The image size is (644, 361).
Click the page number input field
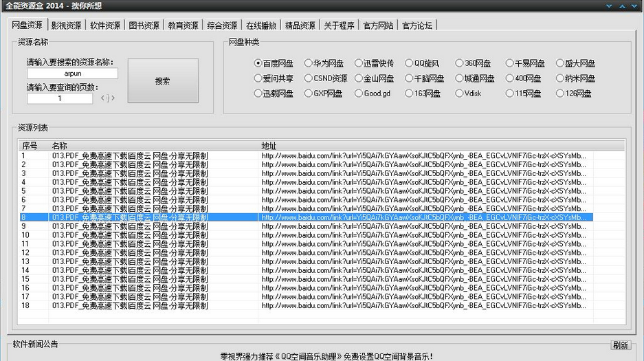click(x=60, y=98)
